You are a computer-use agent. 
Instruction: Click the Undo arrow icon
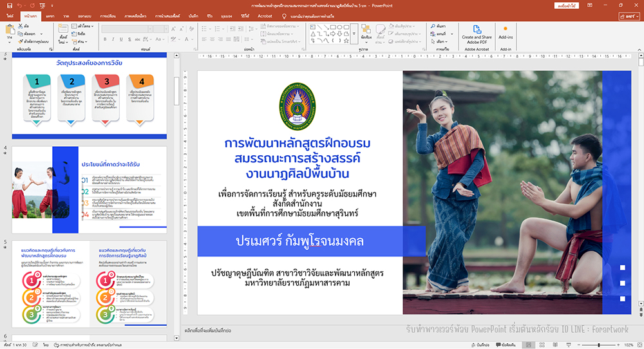point(19,6)
